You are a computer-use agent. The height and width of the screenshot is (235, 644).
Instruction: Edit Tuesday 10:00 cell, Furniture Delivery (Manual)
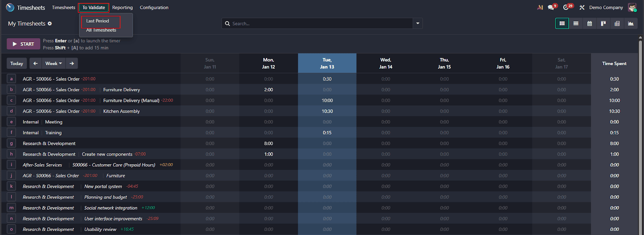[327, 100]
